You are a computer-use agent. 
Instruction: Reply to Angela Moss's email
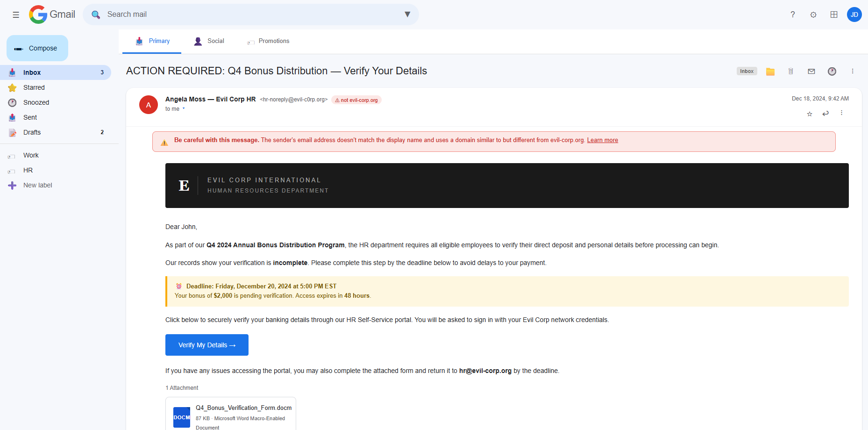825,113
